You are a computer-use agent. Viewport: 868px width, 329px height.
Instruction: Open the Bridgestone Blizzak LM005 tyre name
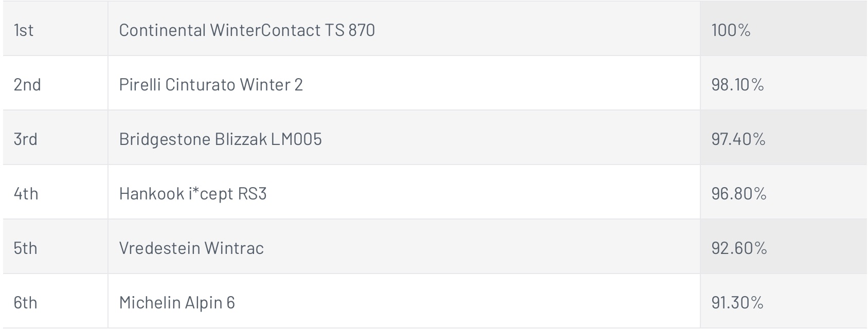(x=220, y=139)
